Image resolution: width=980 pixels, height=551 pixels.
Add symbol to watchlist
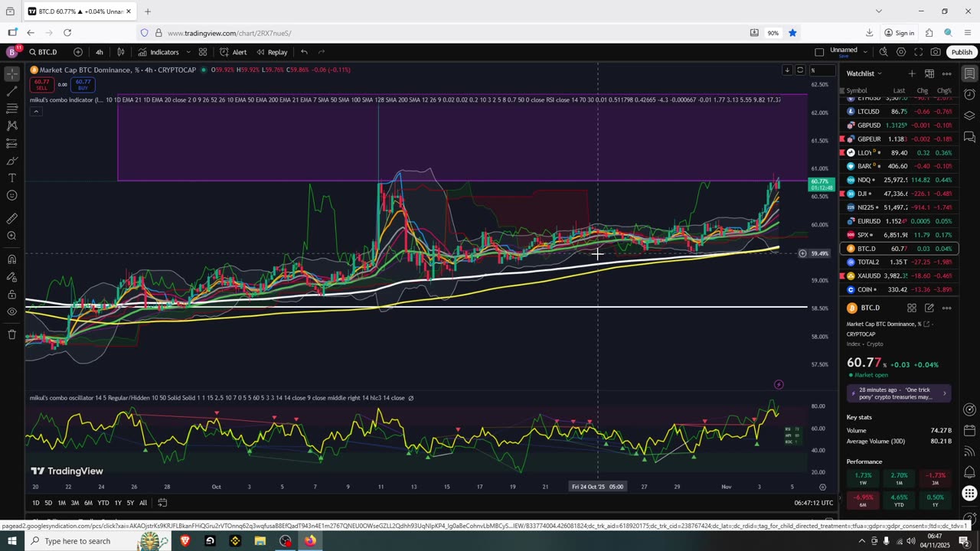coord(912,73)
